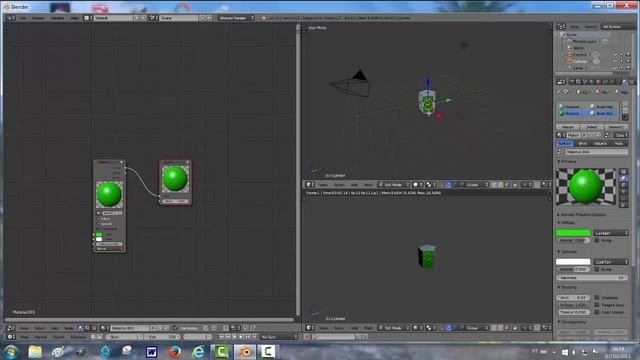640x360 pixels.
Task: Open white specular color swatch
Action: pos(573,262)
